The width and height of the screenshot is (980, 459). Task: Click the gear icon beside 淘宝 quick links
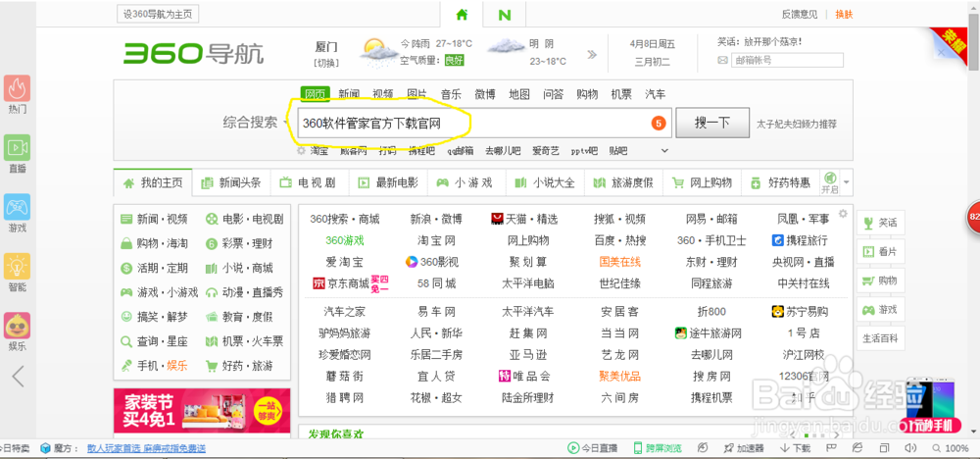pos(301,151)
